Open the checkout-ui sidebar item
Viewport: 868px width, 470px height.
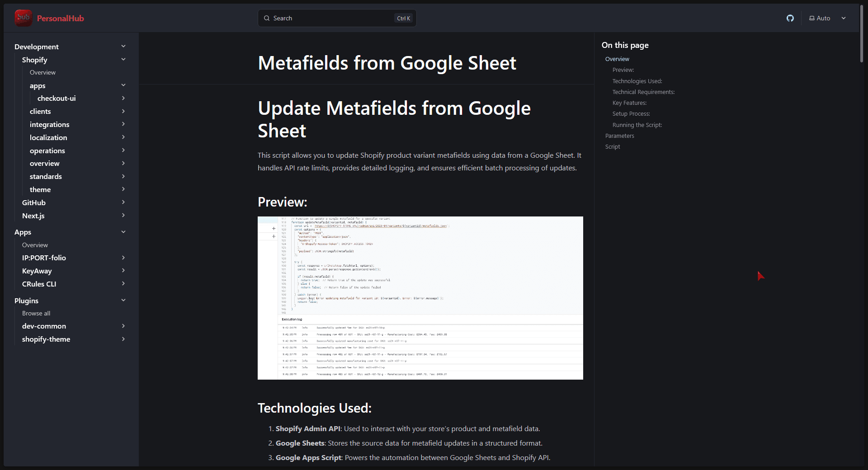pyautogui.click(x=57, y=98)
